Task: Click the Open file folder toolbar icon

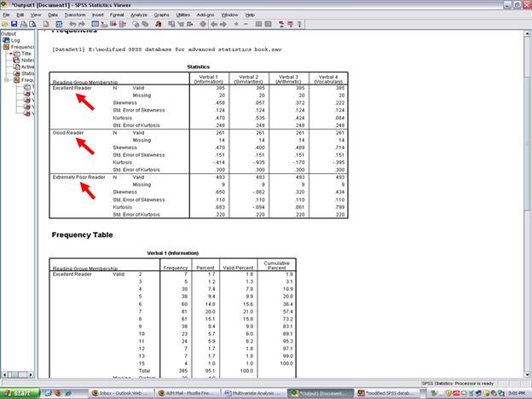Action: tap(5, 24)
